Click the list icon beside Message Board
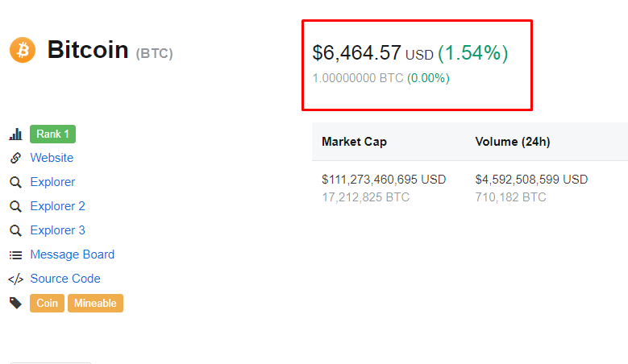 coord(15,254)
